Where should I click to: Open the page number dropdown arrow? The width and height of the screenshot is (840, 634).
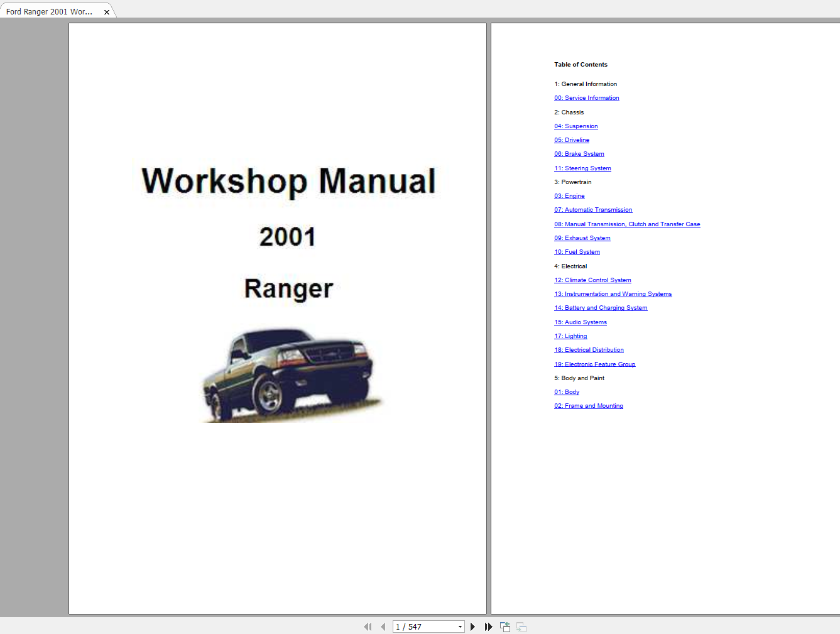[x=460, y=626]
